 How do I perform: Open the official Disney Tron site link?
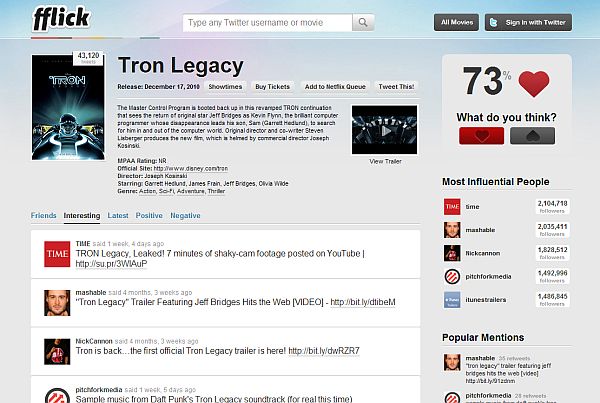[191, 168]
